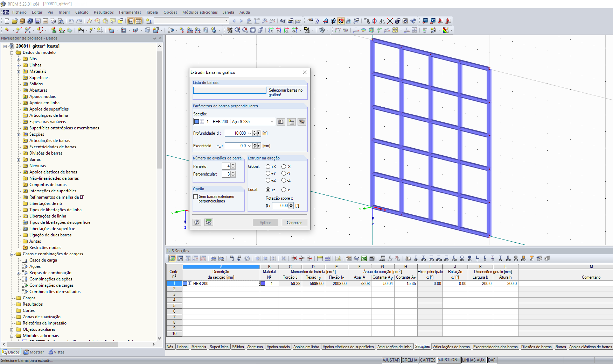Select Global +Z extrusion direction
The image size is (613, 364).
click(x=268, y=180)
